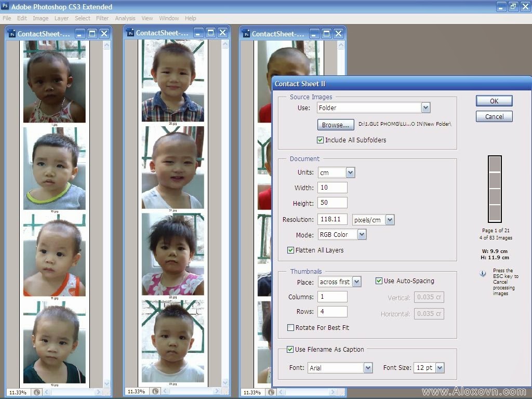Open the Select menu
The width and height of the screenshot is (532, 399).
[83, 18]
